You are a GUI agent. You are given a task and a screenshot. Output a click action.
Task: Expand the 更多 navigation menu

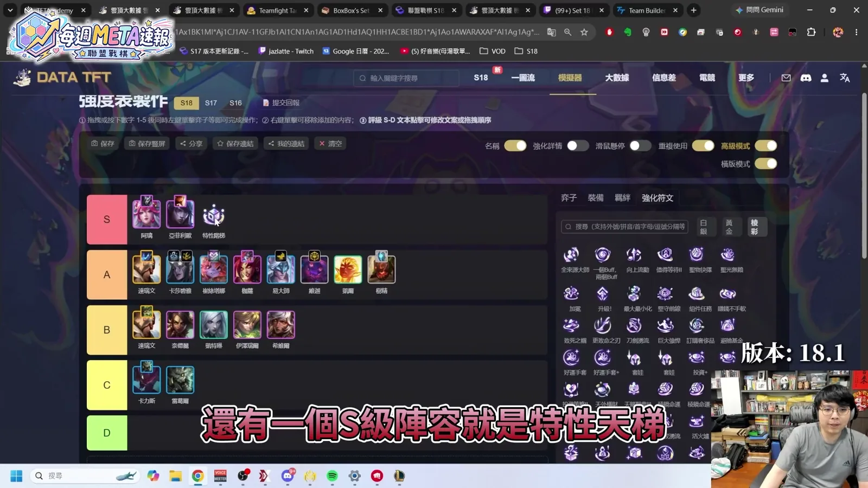pyautogui.click(x=746, y=78)
